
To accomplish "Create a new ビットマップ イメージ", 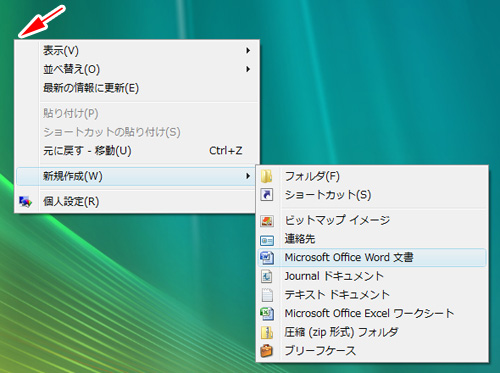I will (x=372, y=220).
